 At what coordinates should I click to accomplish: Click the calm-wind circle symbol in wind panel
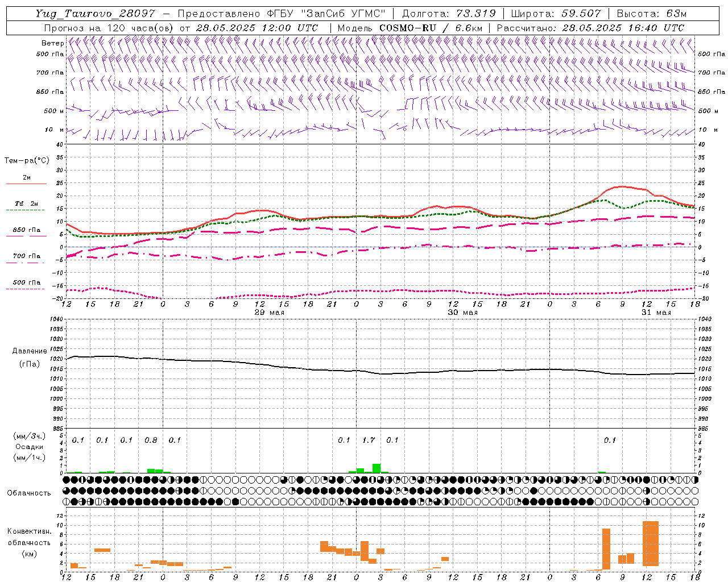coord(404,129)
